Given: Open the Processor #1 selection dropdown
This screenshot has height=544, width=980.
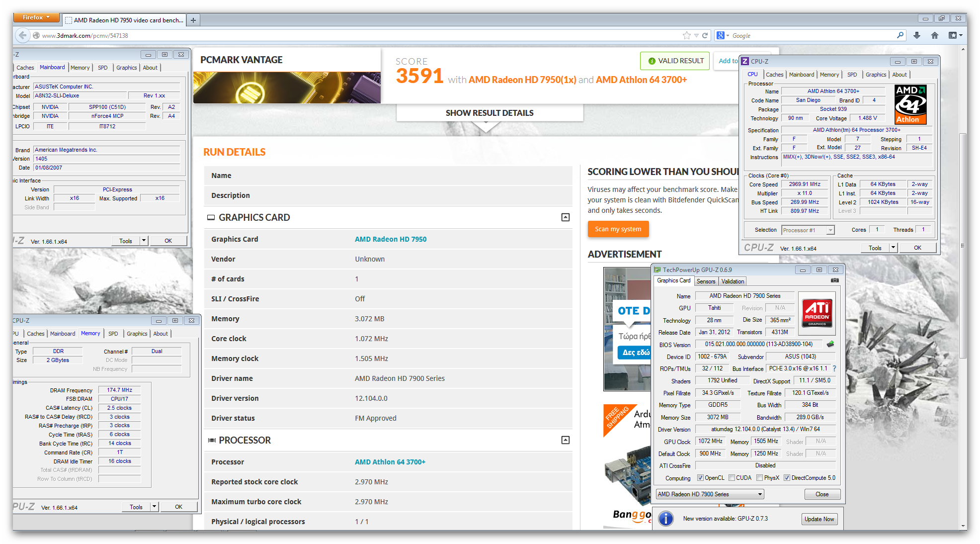Looking at the screenshot, I should click(808, 230).
